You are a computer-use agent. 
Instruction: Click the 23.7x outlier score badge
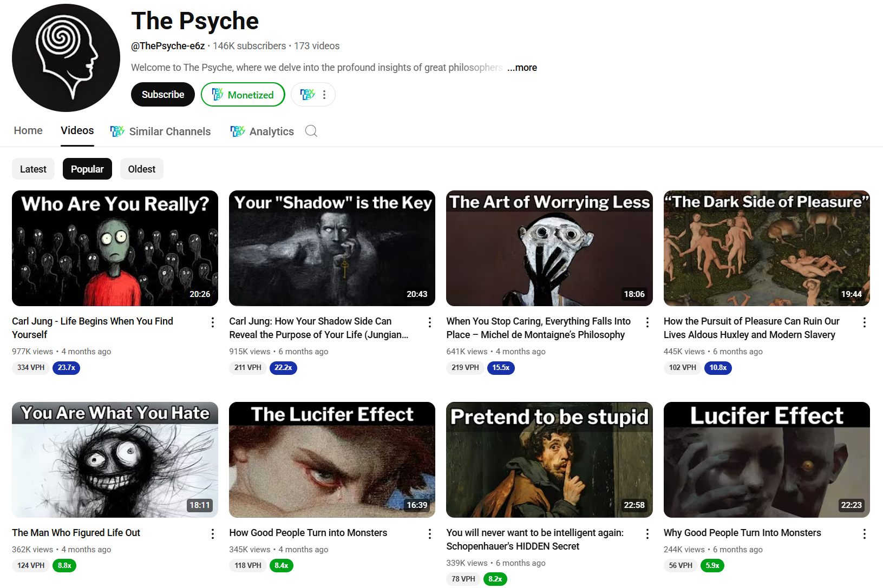[x=66, y=368]
